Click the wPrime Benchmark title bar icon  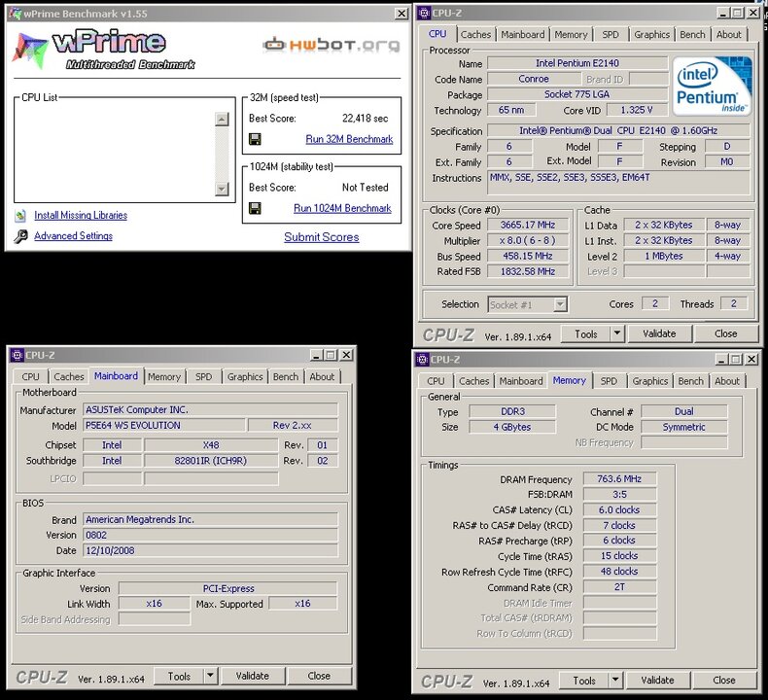pyautogui.click(x=16, y=14)
